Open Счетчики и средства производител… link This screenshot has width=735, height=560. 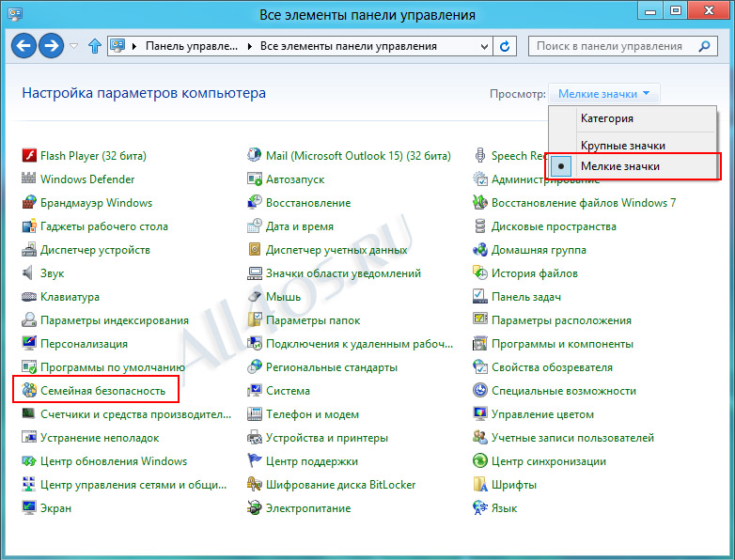pyautogui.click(x=136, y=414)
